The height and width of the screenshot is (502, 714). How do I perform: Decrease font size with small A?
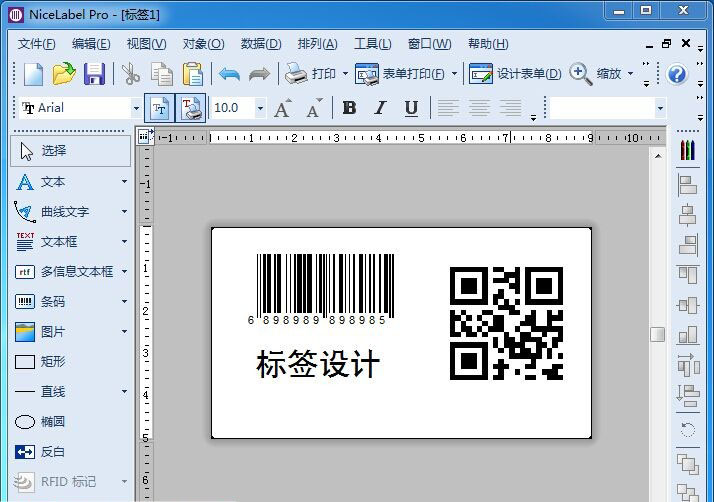click(313, 108)
